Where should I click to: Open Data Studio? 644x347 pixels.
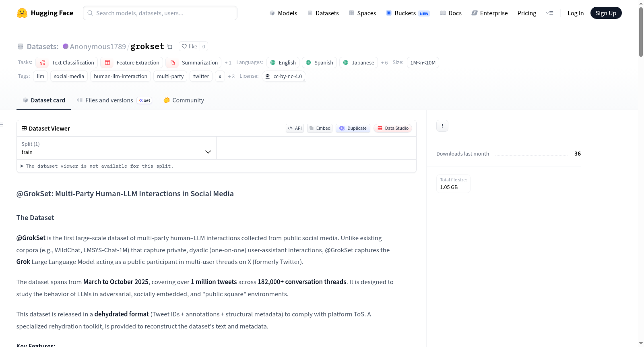coord(393,128)
